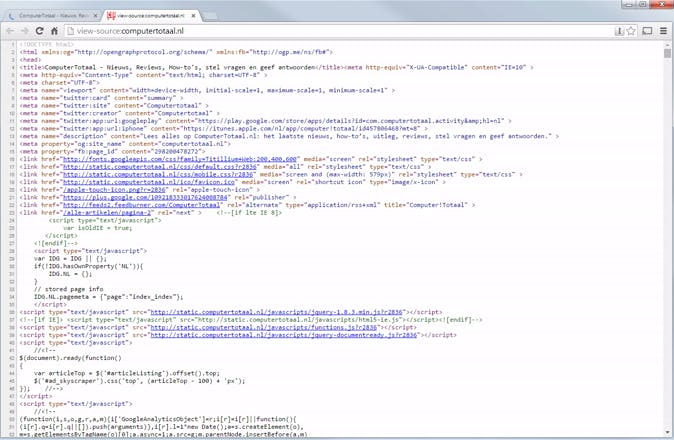Click the twitter:app:url:googleplay meta line
The height and width of the screenshot is (440, 674).
coord(266,121)
